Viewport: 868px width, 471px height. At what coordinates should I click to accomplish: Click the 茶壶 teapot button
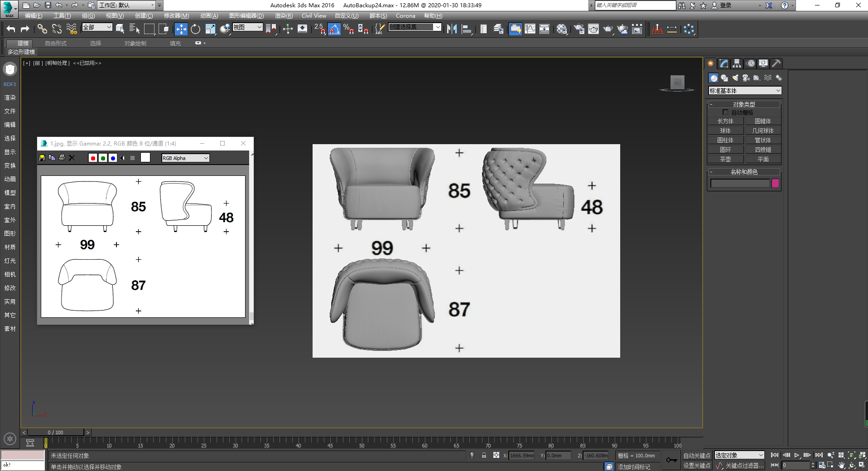(725, 160)
